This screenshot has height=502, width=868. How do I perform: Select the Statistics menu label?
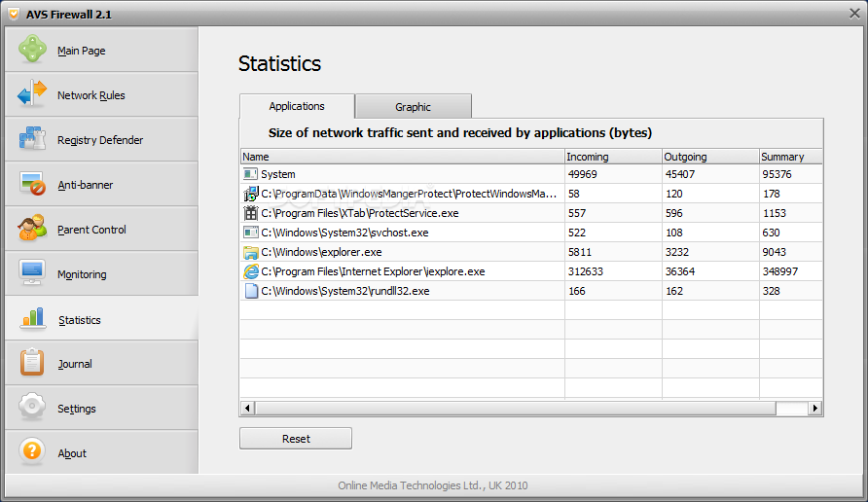tap(80, 320)
